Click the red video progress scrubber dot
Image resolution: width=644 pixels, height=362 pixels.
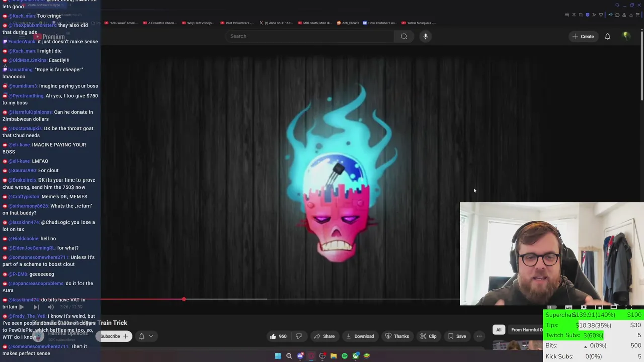point(184,299)
